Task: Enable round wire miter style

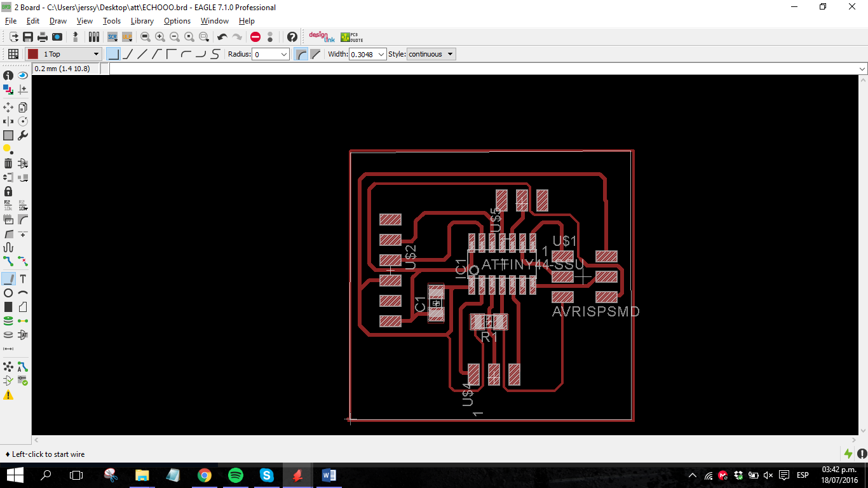Action: 302,54
